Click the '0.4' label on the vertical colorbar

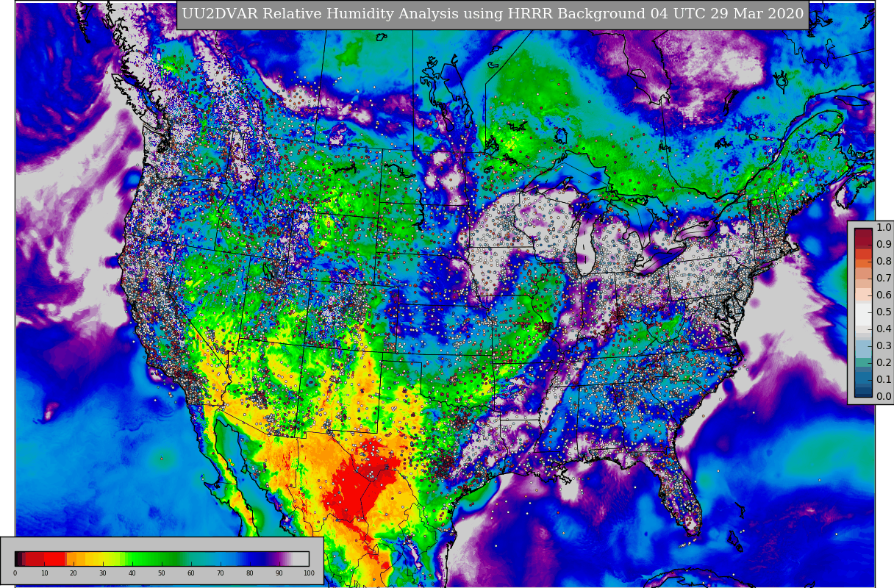coord(884,329)
